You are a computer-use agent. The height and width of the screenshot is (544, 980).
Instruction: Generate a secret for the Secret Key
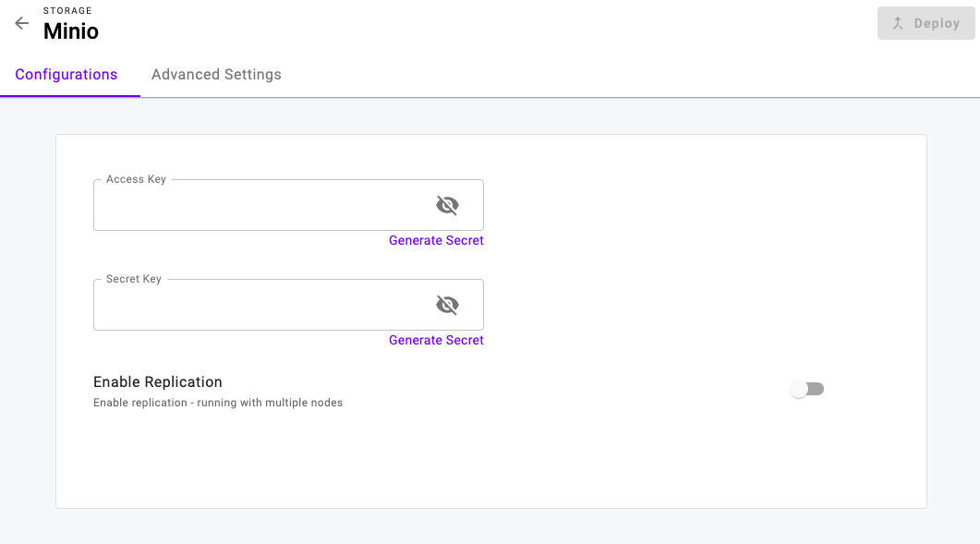[436, 340]
